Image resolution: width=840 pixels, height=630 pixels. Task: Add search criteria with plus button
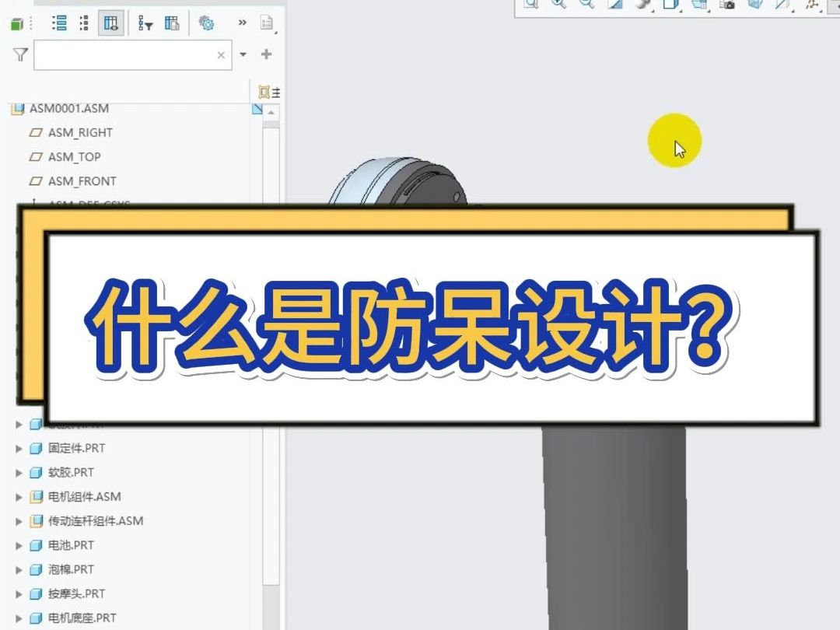pyautogui.click(x=266, y=54)
